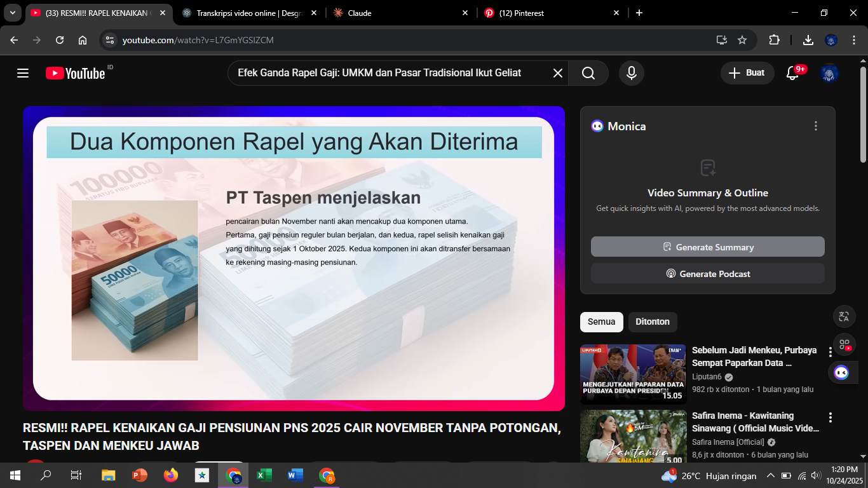Image resolution: width=868 pixels, height=488 pixels.
Task: Click title 'Sebelum Jadi Menkeu, Purbaya Sempat Paparkan Data'
Action: click(x=754, y=356)
